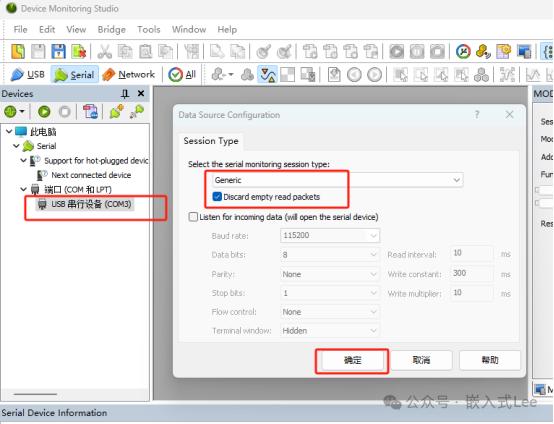Open the Parity dropdown

pyautogui.click(x=330, y=274)
